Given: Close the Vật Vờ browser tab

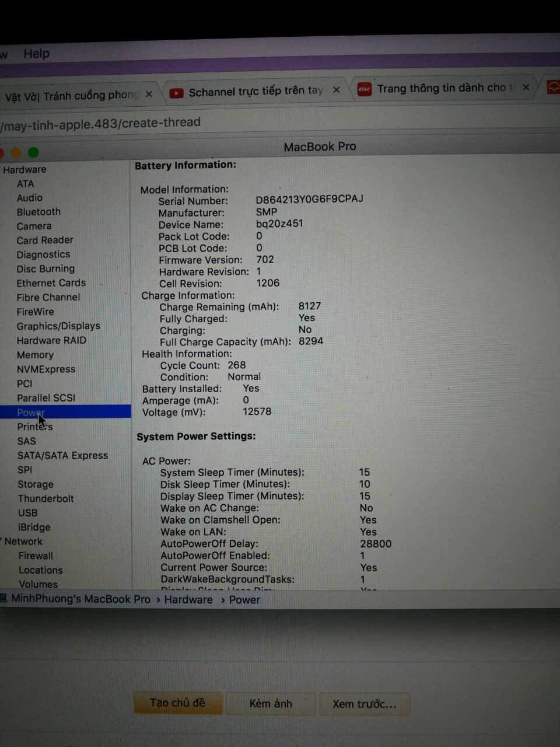Looking at the screenshot, I should tap(149, 93).
